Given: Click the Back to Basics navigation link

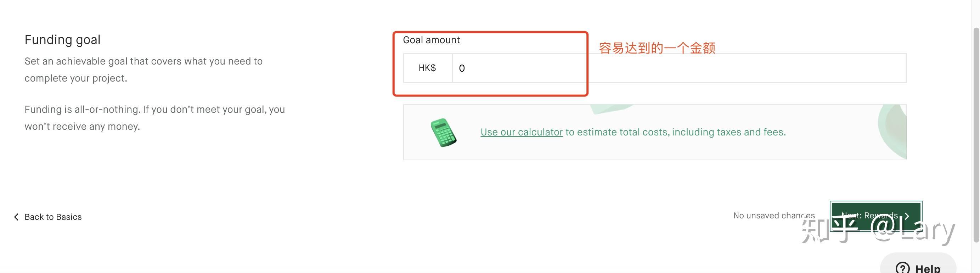Looking at the screenshot, I should [x=53, y=217].
